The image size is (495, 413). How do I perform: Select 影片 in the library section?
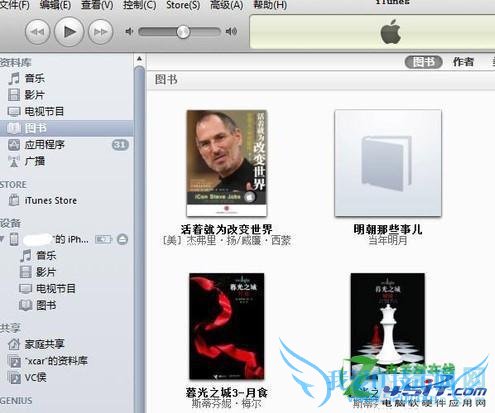[67, 95]
